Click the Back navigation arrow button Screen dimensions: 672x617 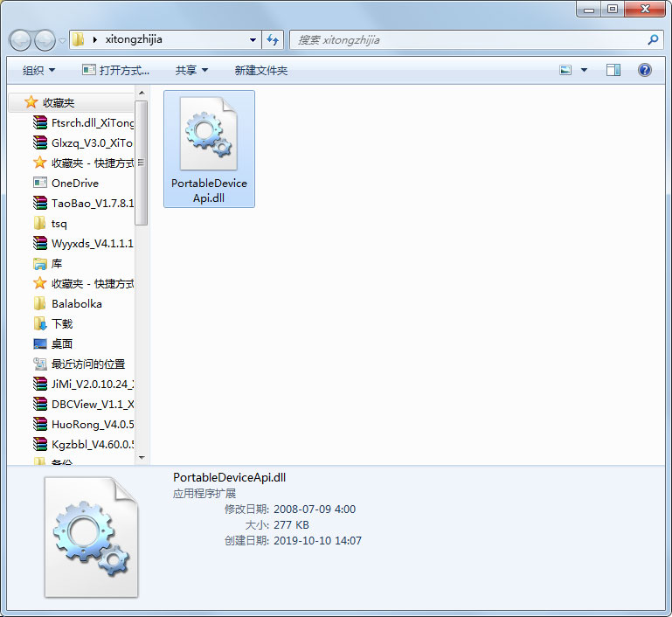(21, 39)
